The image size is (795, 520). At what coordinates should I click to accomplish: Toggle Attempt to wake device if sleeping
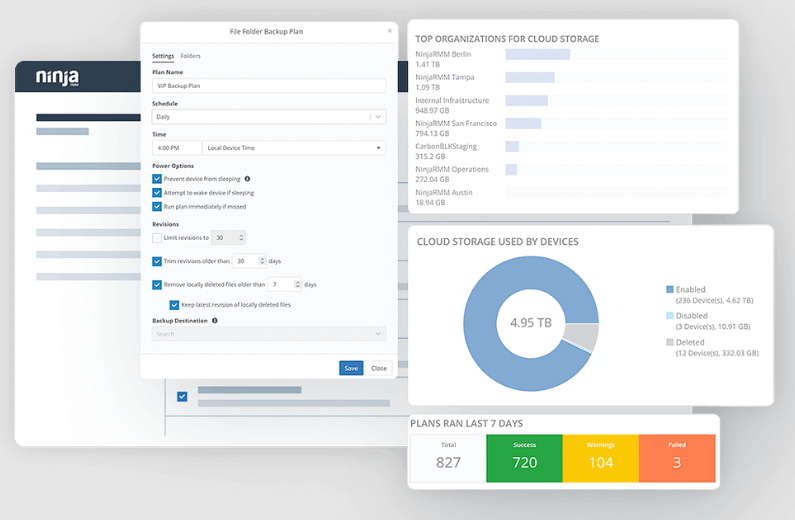pos(157,193)
